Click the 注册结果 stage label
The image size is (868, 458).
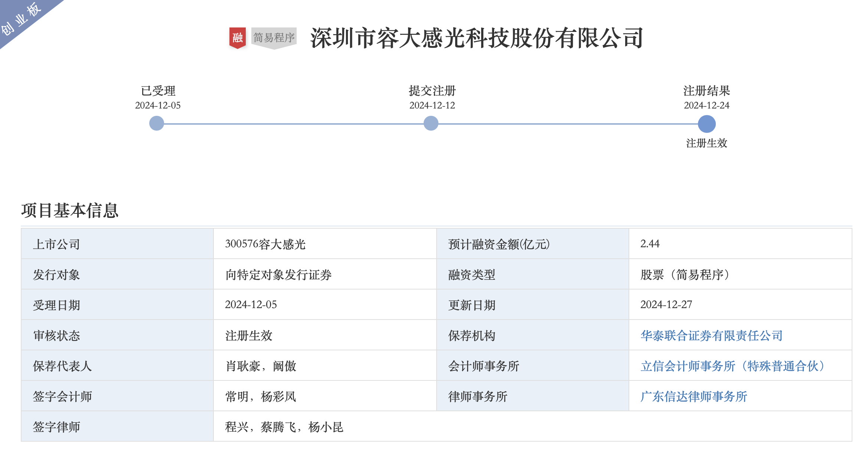[x=707, y=91]
